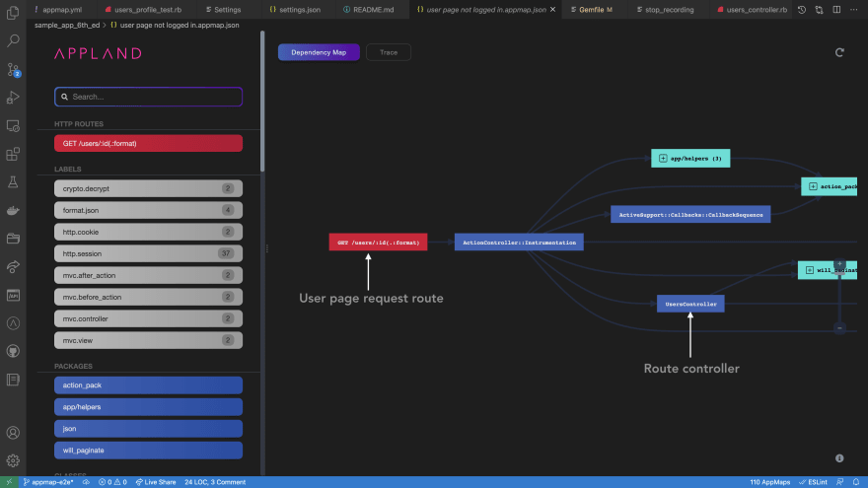Select the ActiveSupport::Callbacks::CallbackSequence node
This screenshot has height=488, width=868.
(690, 215)
